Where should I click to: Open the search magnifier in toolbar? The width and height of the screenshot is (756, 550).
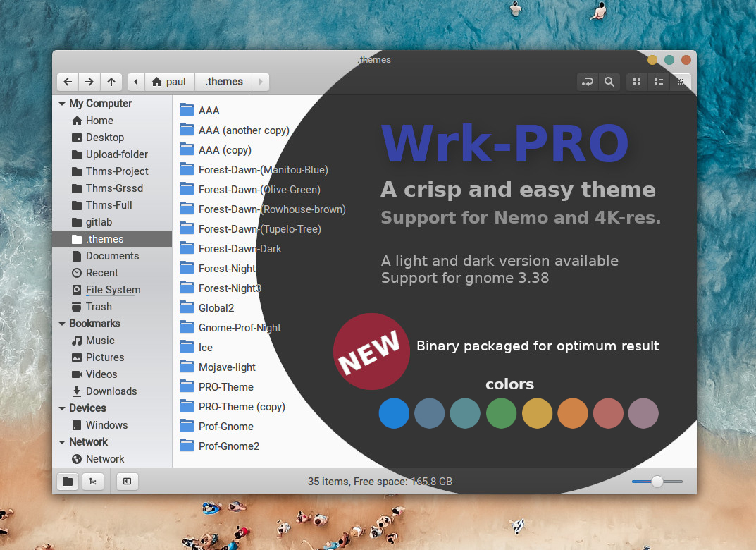click(609, 82)
